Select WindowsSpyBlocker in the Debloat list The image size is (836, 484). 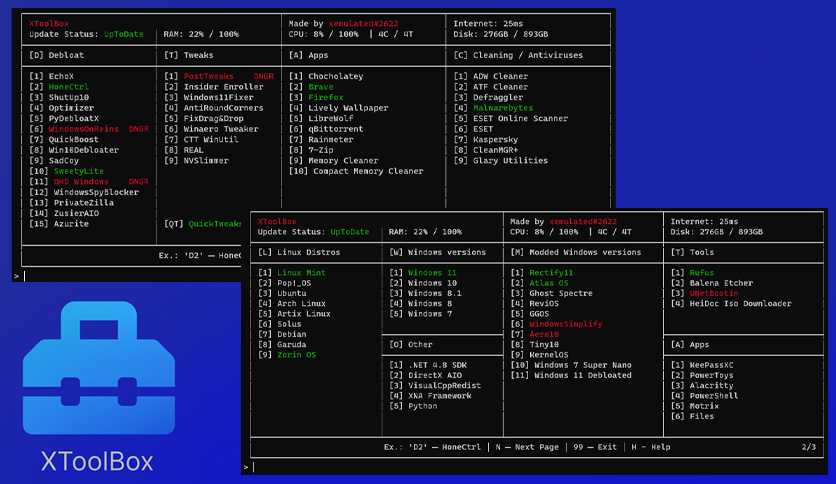click(84, 192)
